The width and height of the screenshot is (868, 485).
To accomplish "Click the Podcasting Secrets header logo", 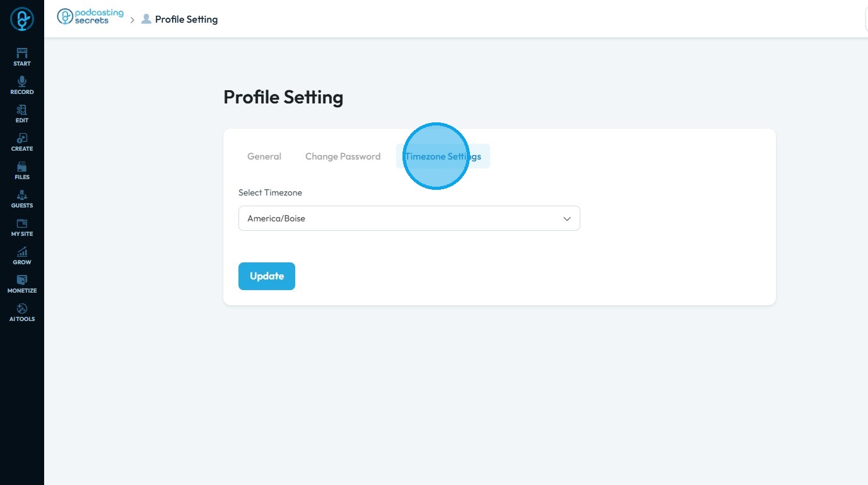I will 90,17.
